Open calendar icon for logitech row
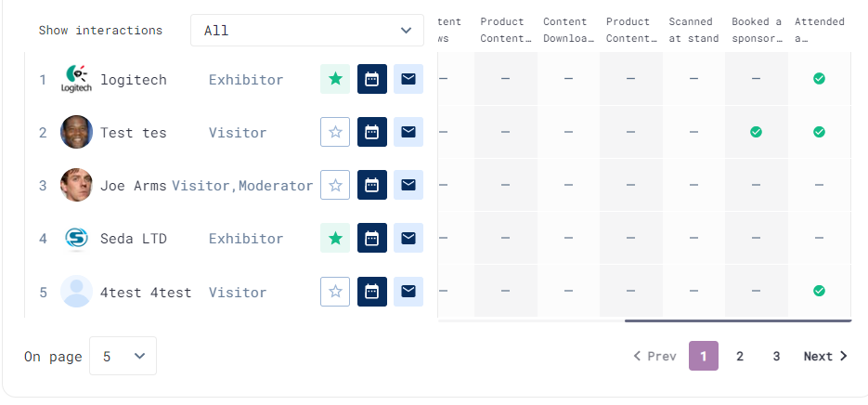 point(372,79)
